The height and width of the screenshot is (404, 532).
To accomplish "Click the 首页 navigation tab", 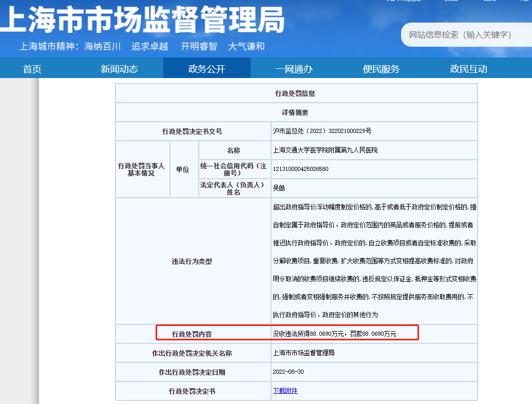I will point(32,69).
